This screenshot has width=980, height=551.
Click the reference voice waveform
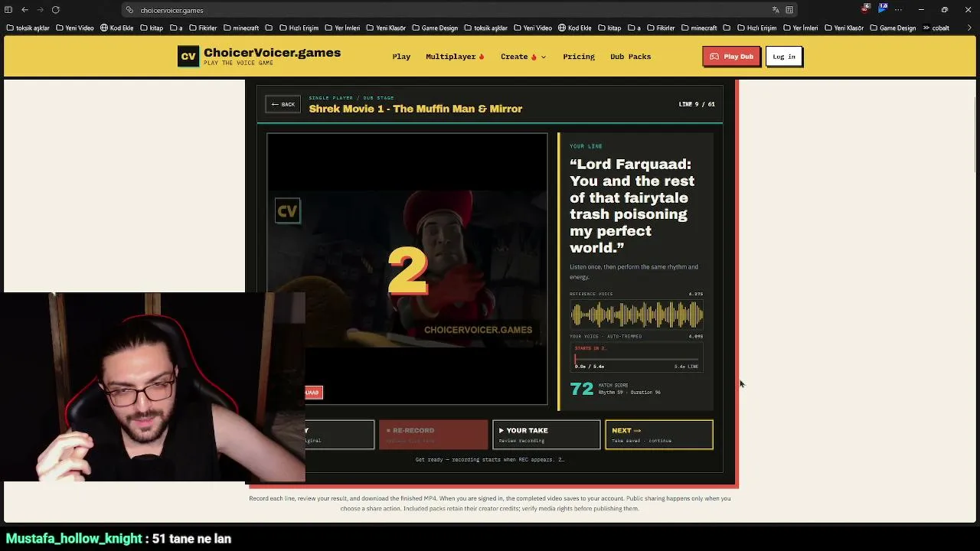pyautogui.click(x=636, y=315)
